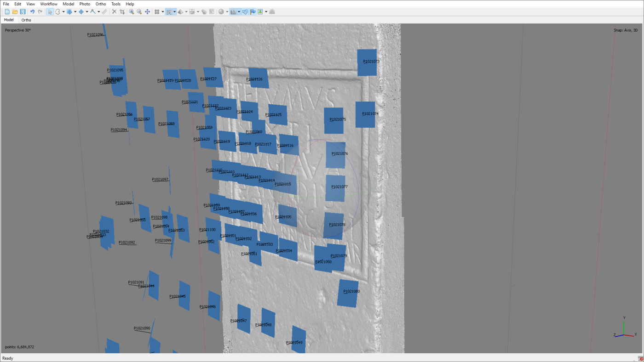Open the Tools menu

click(x=116, y=4)
